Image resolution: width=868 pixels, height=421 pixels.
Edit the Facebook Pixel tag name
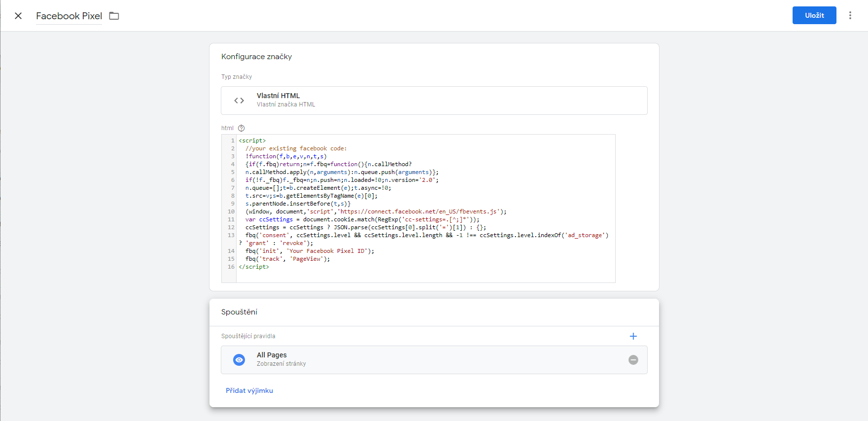tap(69, 16)
